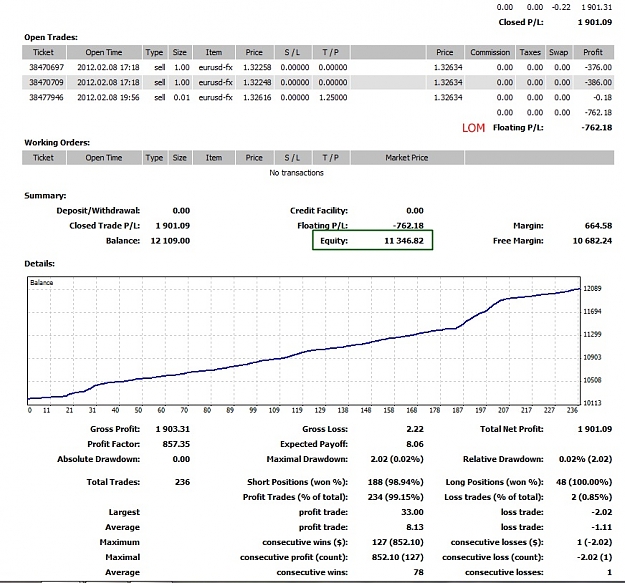Click profit value -386.00
625x583 pixels.
(598, 82)
